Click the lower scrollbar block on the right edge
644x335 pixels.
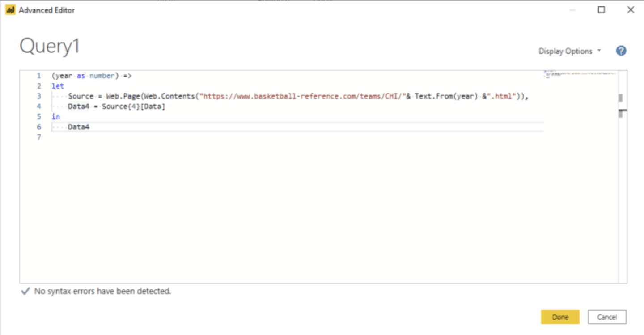pyautogui.click(x=622, y=114)
